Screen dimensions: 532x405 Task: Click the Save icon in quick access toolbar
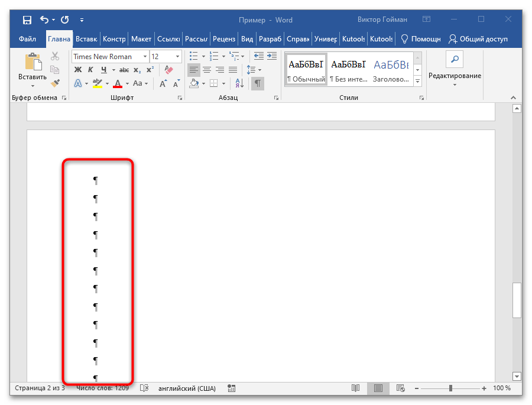[27, 20]
